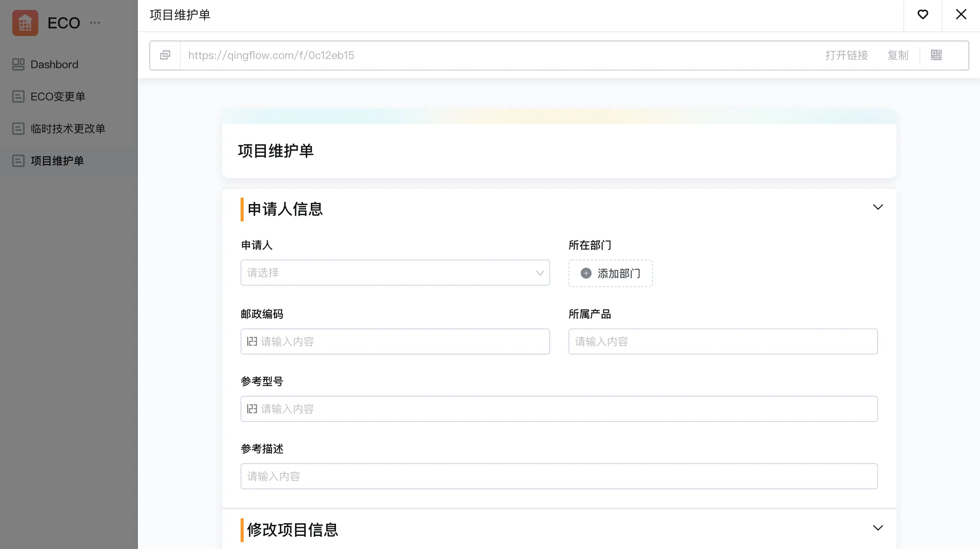Screen dimensions: 980x549
Task: Collapse the 修改项目信息 section
Action: (878, 528)
